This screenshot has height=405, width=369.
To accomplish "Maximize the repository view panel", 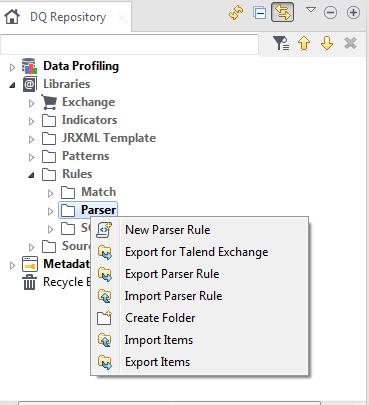I will click(x=353, y=13).
